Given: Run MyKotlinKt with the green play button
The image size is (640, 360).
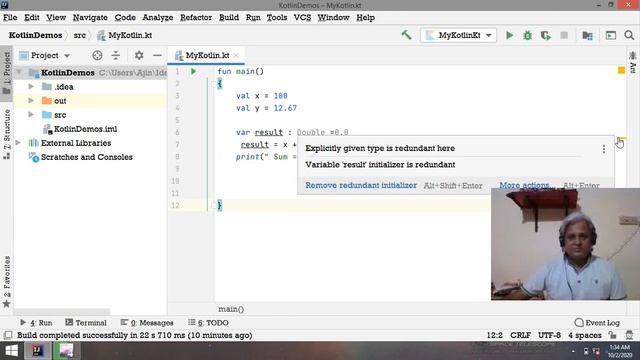Looking at the screenshot, I should [509, 36].
